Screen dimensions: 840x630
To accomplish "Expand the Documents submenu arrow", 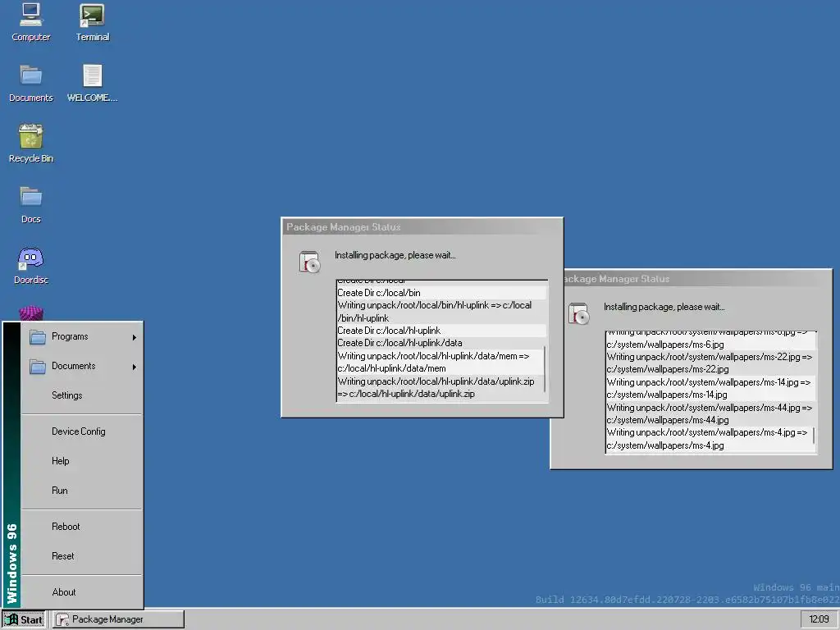I will [134, 367].
